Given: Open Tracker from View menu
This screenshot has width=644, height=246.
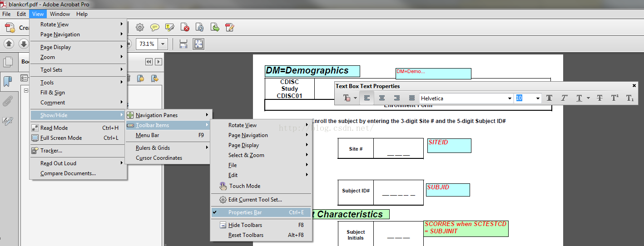Looking at the screenshot, I should click(78, 151).
